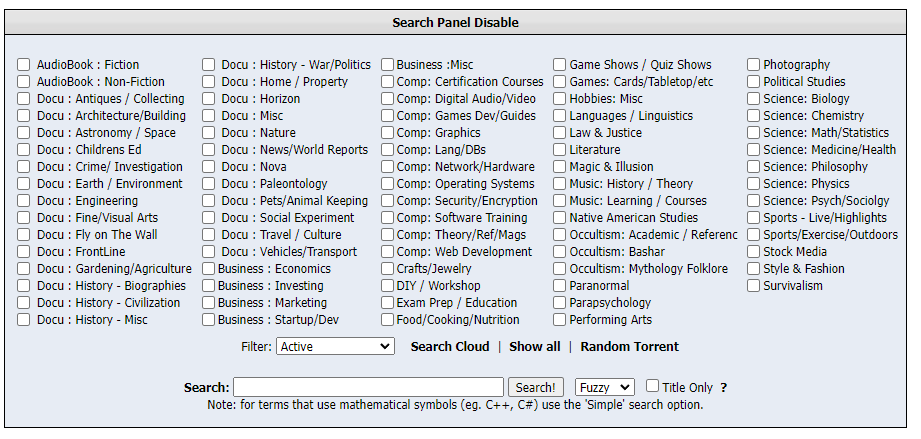921x439 pixels.
Task: Open the Fuzzy search mode dropdown
Action: click(x=604, y=387)
